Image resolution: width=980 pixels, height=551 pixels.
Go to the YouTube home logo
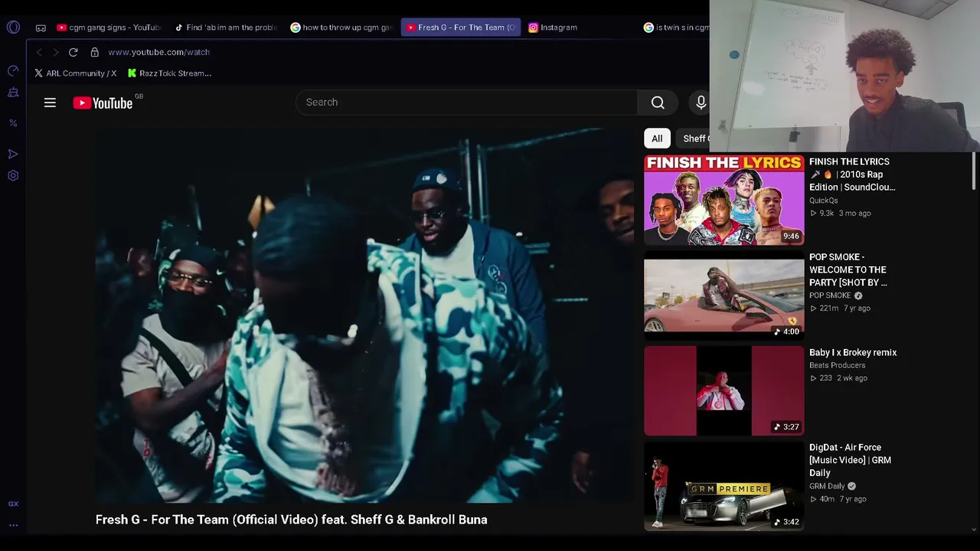[103, 103]
